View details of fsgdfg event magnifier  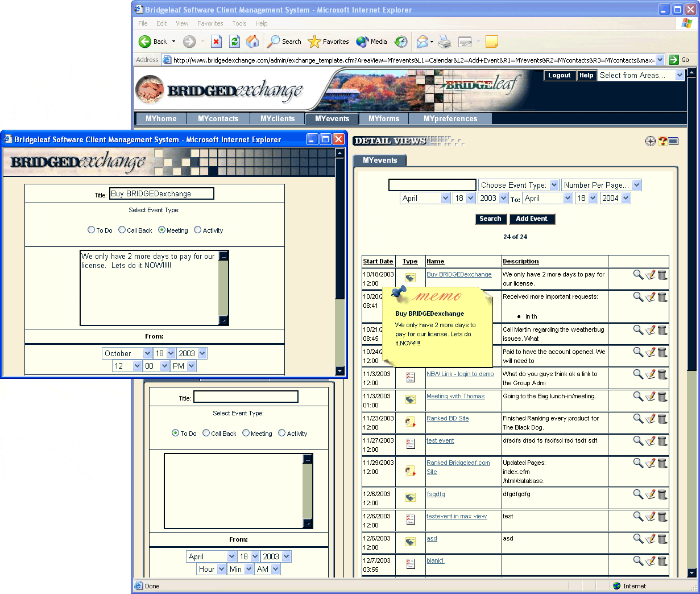tap(638, 494)
